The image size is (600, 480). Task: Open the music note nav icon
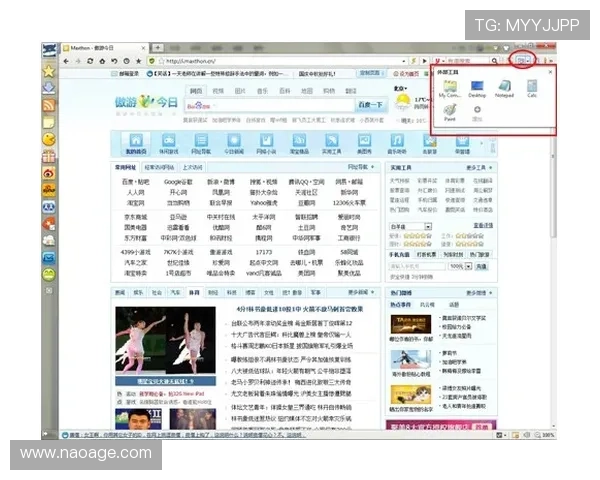[397, 144]
